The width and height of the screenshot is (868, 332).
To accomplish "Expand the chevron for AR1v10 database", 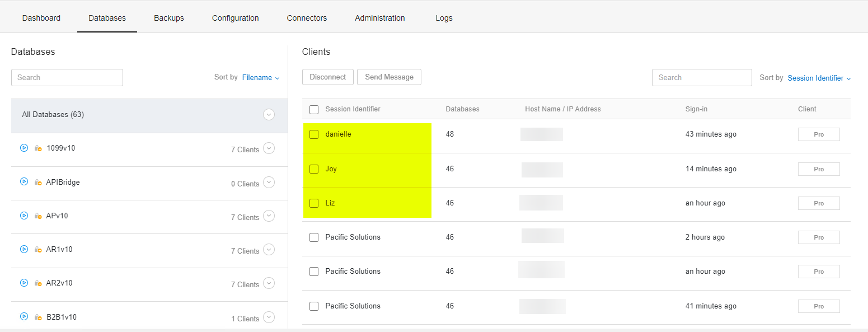I will 269,250.
